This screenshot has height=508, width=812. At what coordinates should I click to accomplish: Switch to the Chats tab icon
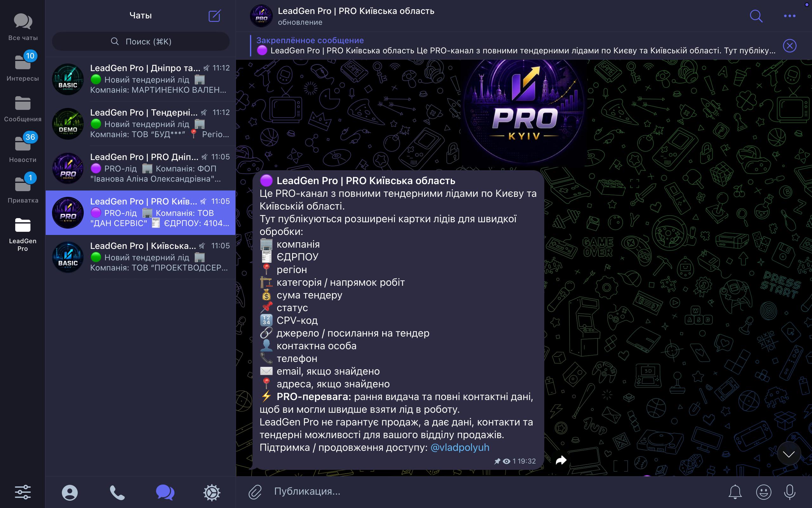165,492
